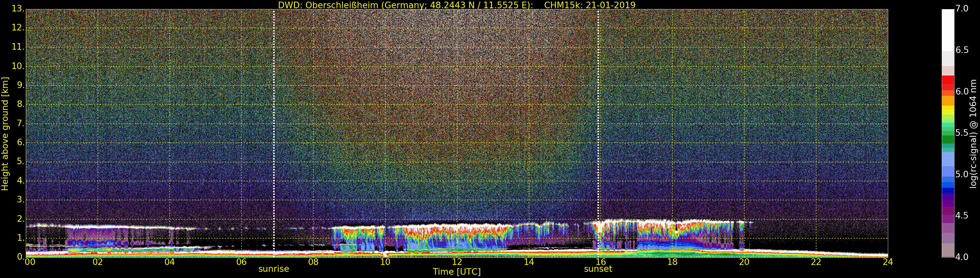Click the y-axis tick label '8.'
Viewport: 980px width, 278px height.
tap(21, 104)
